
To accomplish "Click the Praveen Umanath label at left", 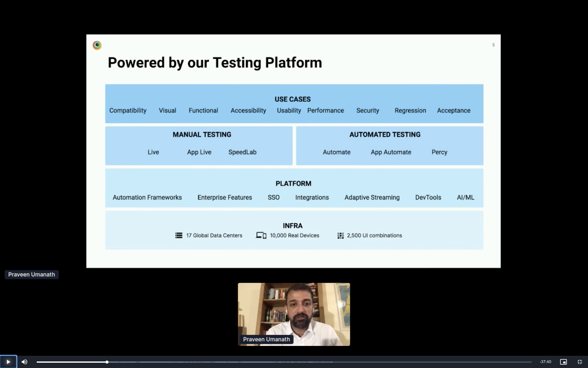I will 31,275.
